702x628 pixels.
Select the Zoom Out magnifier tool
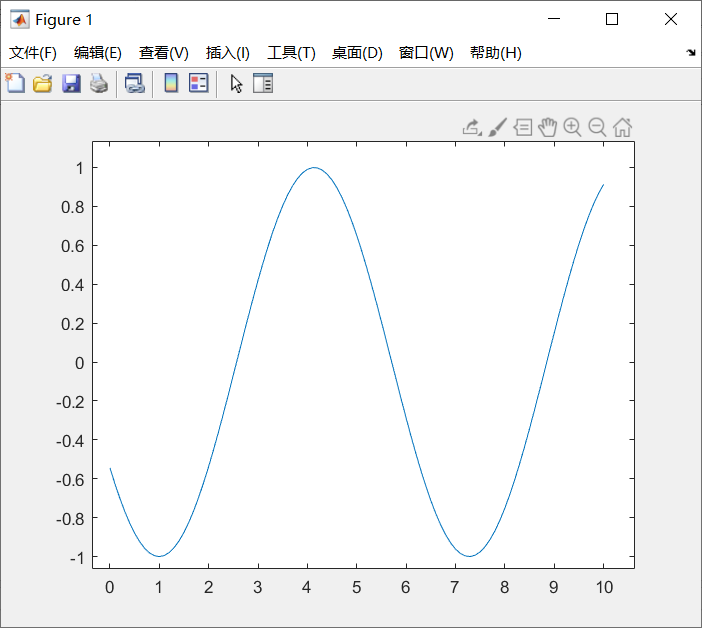(x=597, y=127)
